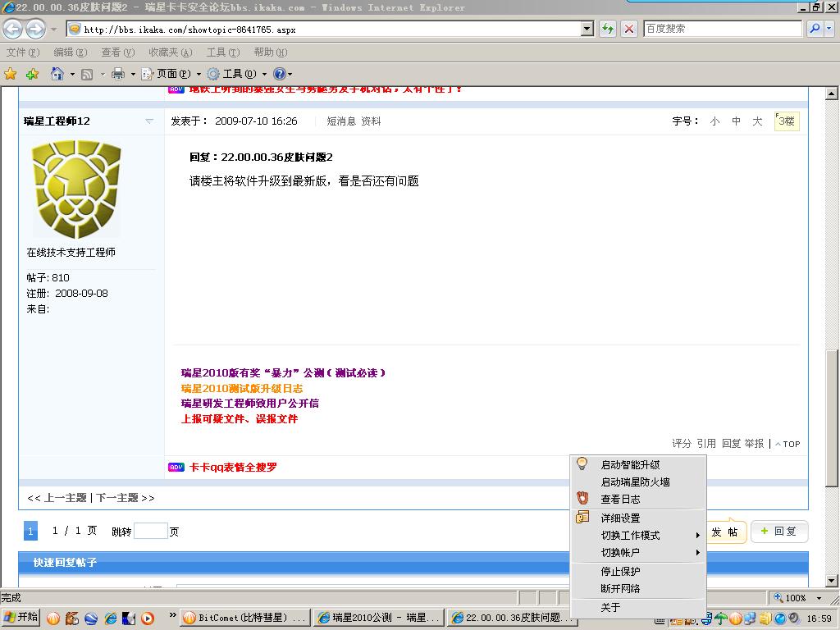Open the 工具(O) toolbar menu
This screenshot has height=630, width=840.
tap(237, 74)
